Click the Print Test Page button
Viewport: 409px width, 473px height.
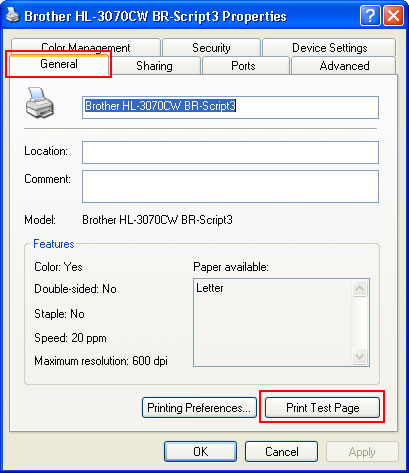point(322,407)
